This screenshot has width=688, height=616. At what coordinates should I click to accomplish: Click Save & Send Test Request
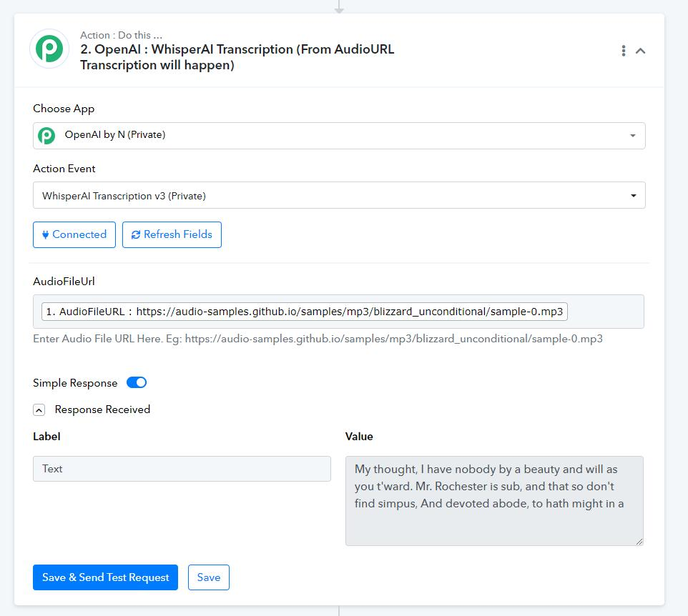click(x=105, y=577)
